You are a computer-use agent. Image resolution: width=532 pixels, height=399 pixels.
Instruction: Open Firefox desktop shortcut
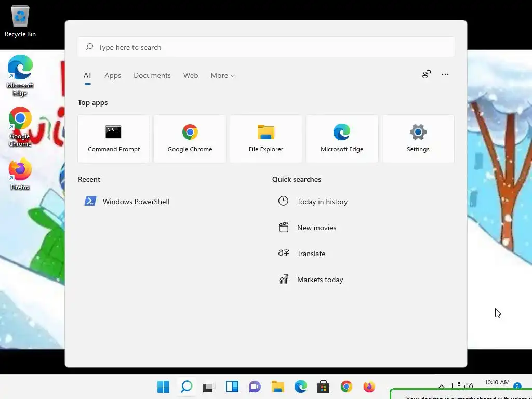pos(20,174)
